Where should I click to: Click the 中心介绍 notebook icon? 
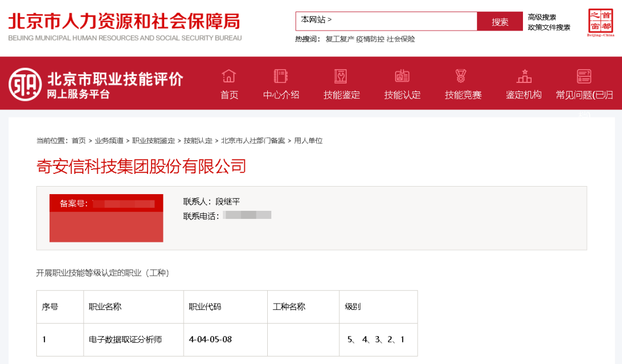click(x=280, y=76)
